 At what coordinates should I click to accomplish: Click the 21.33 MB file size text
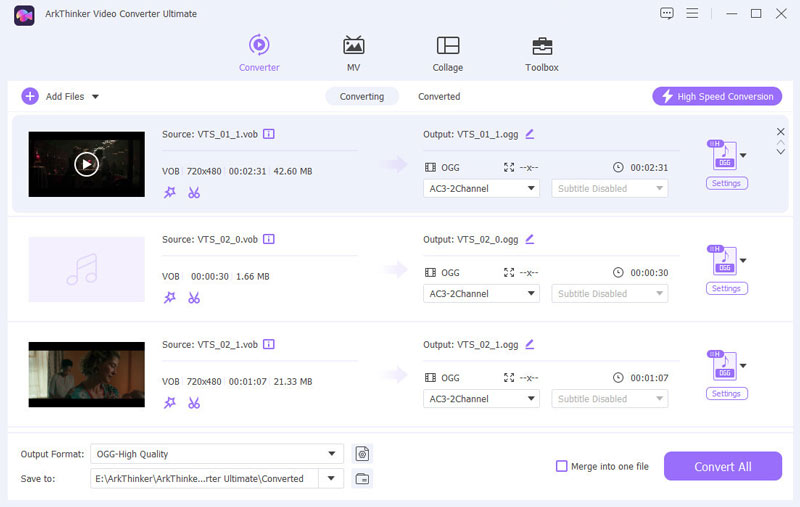tap(292, 382)
